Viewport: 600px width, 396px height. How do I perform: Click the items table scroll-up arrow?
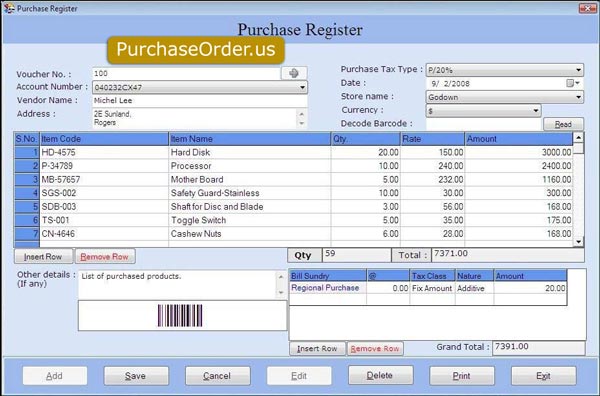tap(578, 137)
